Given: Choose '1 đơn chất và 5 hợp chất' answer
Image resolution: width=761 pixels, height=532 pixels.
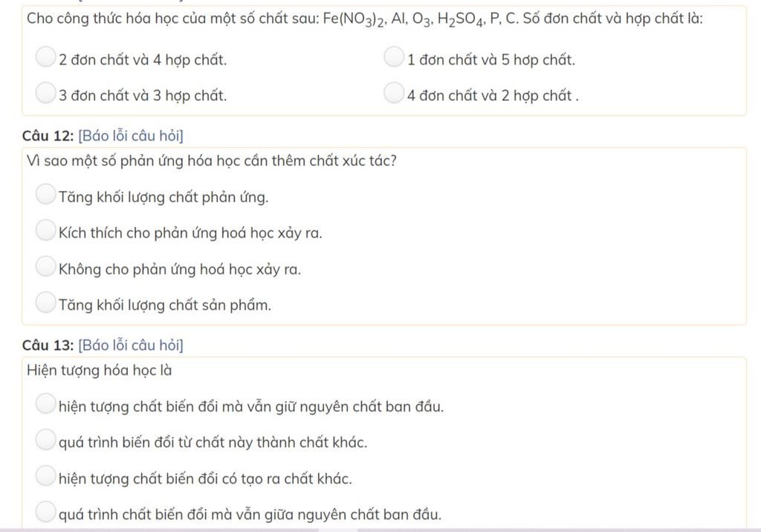Looking at the screenshot, I should point(395,58).
